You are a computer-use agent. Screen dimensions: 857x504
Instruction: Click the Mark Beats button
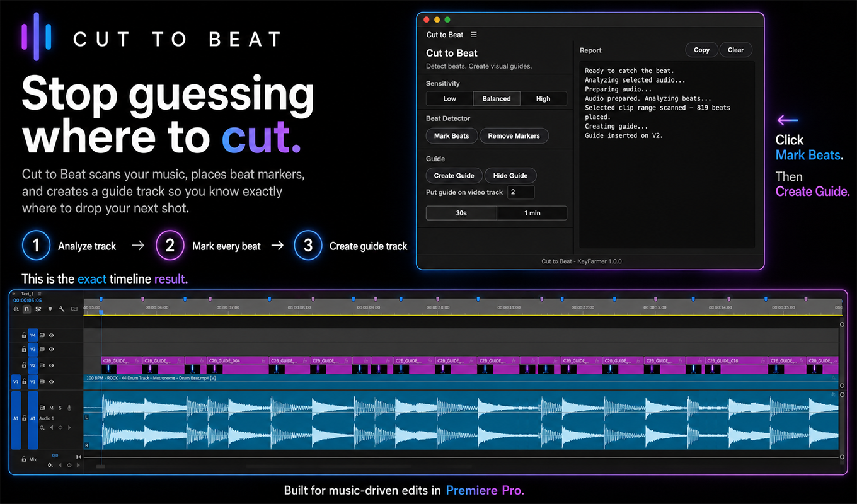452,135
